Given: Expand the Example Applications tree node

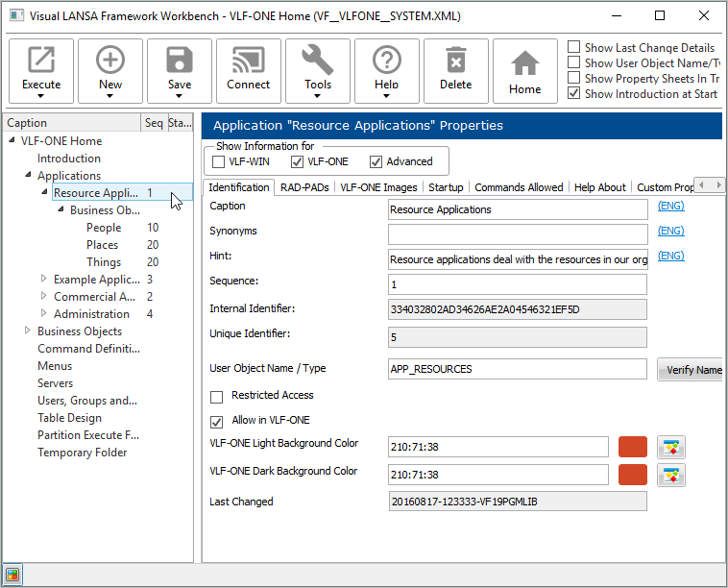Looking at the screenshot, I should point(43,280).
